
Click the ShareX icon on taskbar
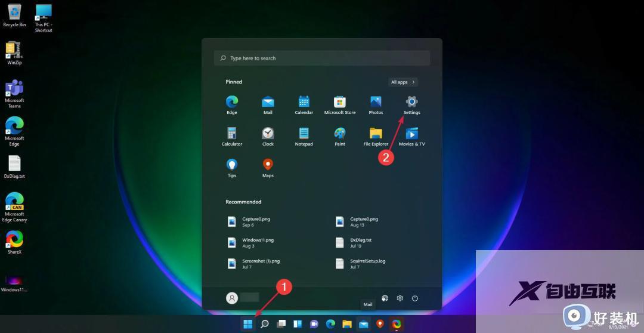[x=397, y=324]
